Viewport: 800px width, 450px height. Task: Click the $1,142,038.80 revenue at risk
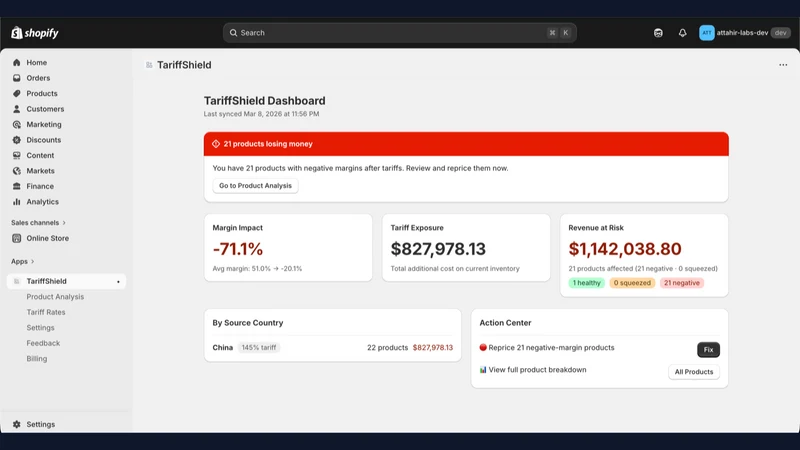[x=625, y=249]
